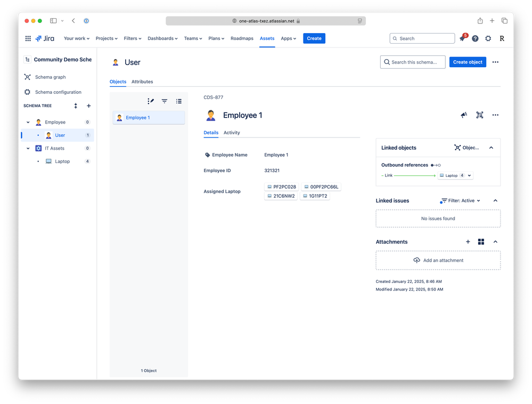Switch to the Attributes tab
Image resolution: width=532 pixels, height=404 pixels.
click(142, 82)
